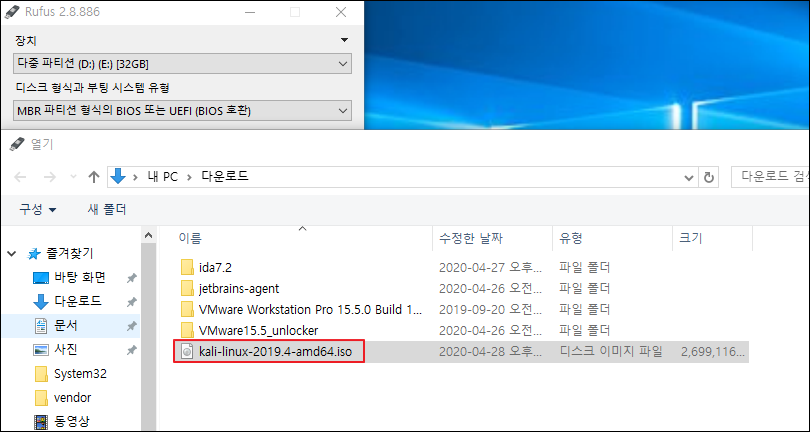Click the 동영상 film icon in sidebar
Image resolution: width=810 pixels, height=432 pixels.
[x=40, y=422]
